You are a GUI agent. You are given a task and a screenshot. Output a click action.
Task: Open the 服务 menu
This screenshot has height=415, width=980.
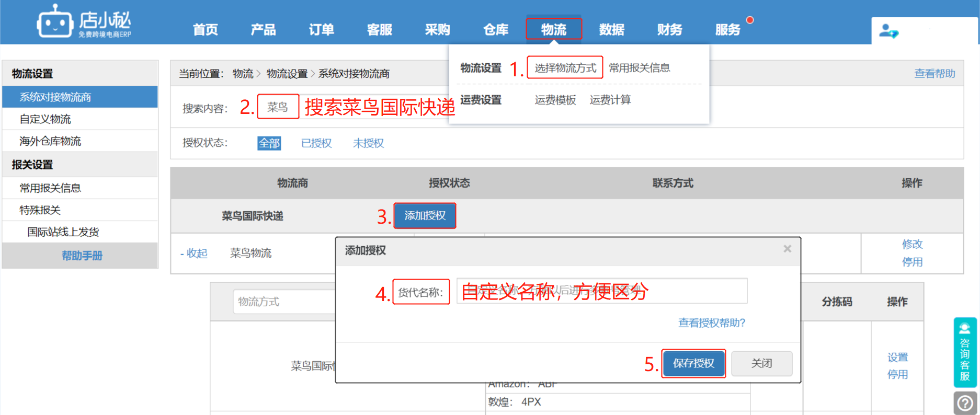[728, 30]
